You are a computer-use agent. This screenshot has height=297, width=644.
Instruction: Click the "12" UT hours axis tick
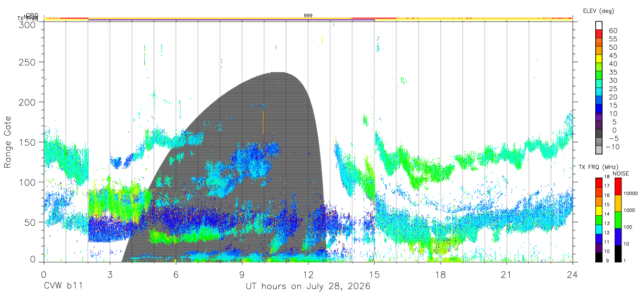click(x=308, y=275)
